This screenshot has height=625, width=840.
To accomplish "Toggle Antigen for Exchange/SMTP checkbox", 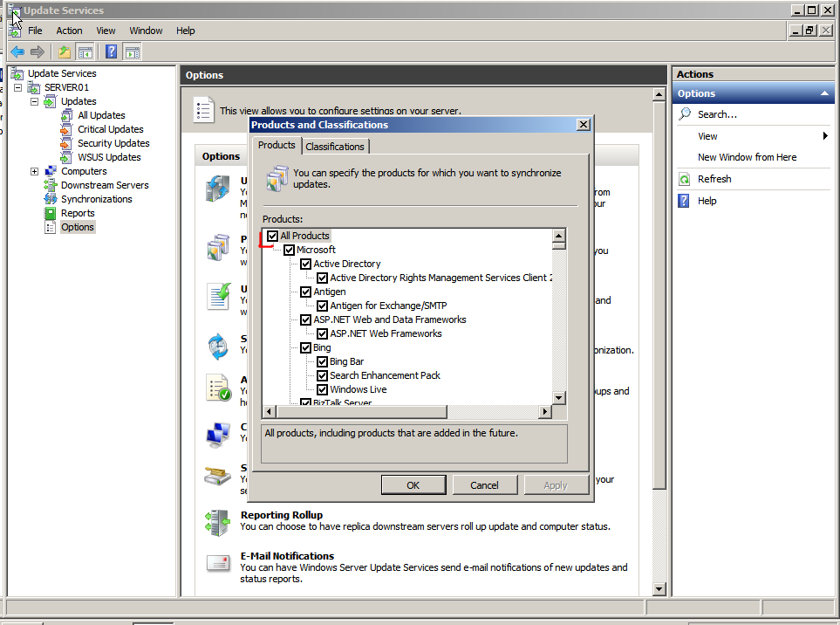I will (x=323, y=306).
